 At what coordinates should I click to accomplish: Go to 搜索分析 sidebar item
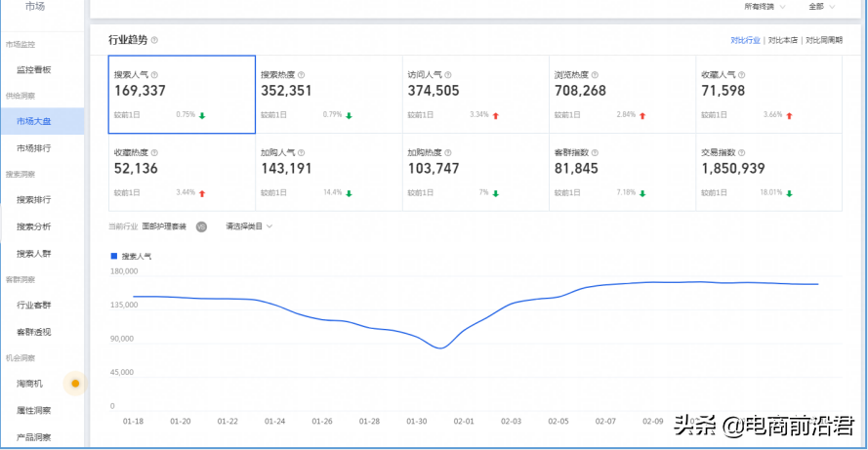tap(34, 226)
